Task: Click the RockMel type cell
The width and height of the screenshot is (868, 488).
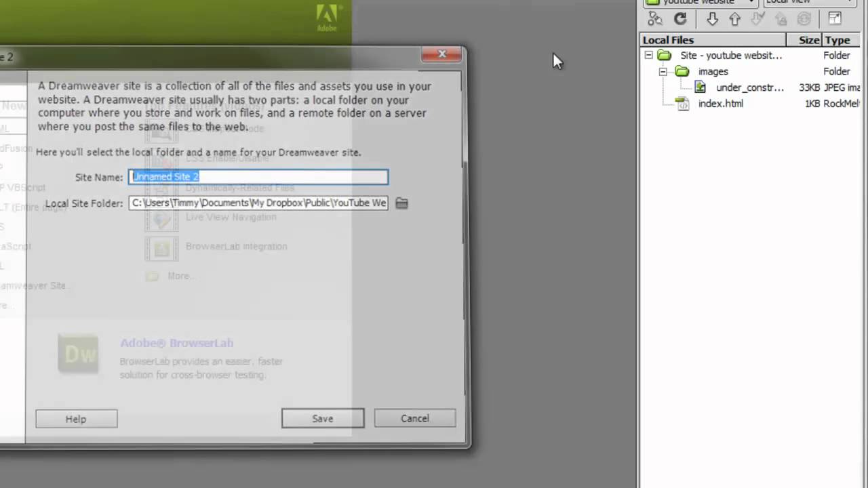Action: coord(842,104)
